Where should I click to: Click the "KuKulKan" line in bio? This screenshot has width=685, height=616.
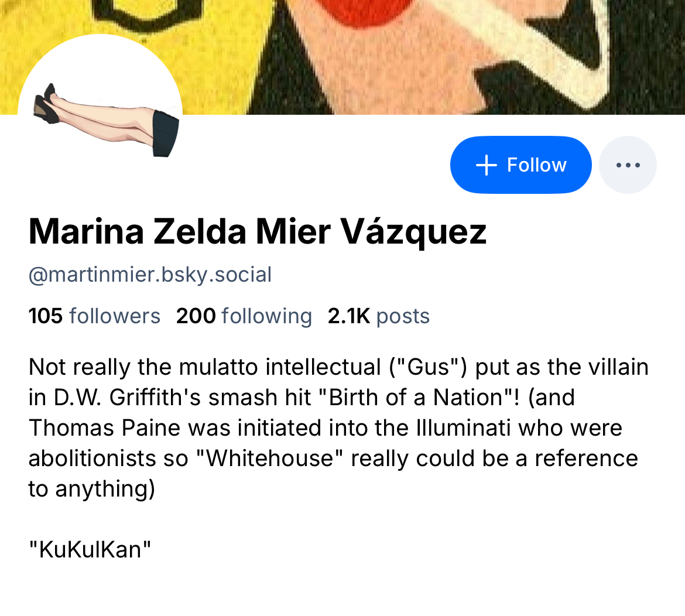[x=90, y=549]
